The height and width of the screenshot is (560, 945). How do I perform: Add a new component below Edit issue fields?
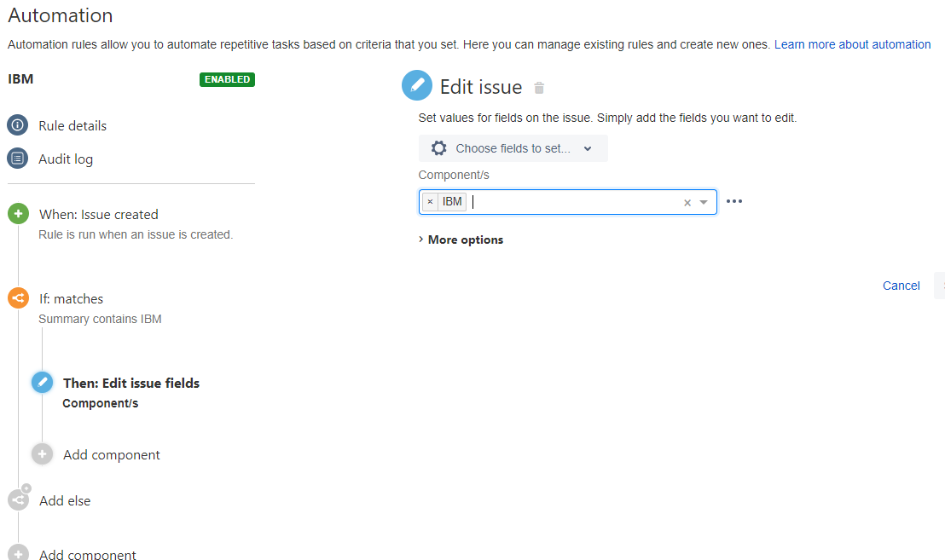pyautogui.click(x=111, y=454)
